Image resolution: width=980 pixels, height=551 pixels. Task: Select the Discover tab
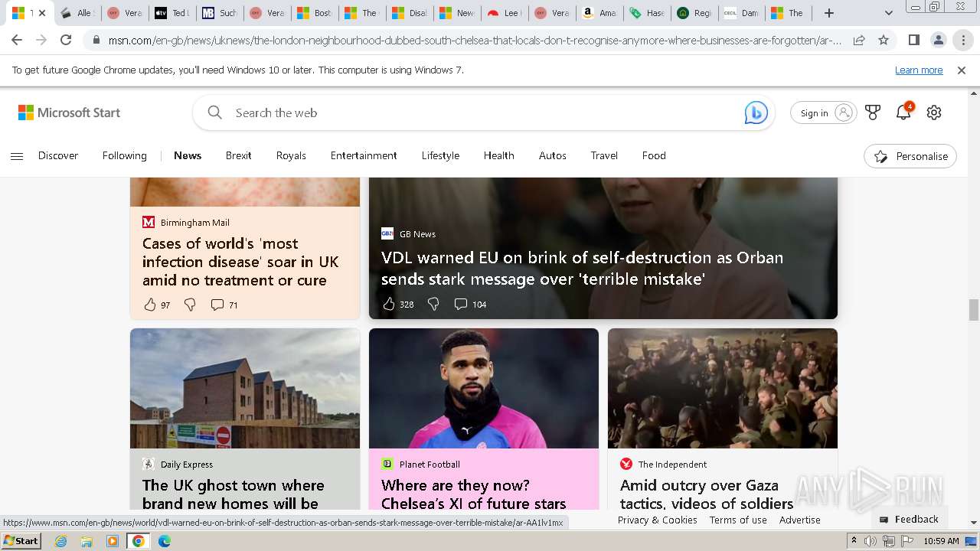(x=58, y=155)
